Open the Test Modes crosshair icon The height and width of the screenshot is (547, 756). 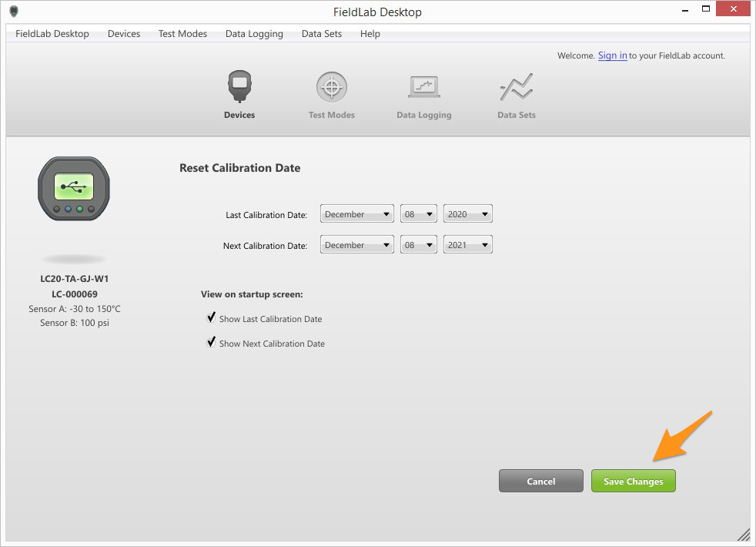pyautogui.click(x=332, y=87)
